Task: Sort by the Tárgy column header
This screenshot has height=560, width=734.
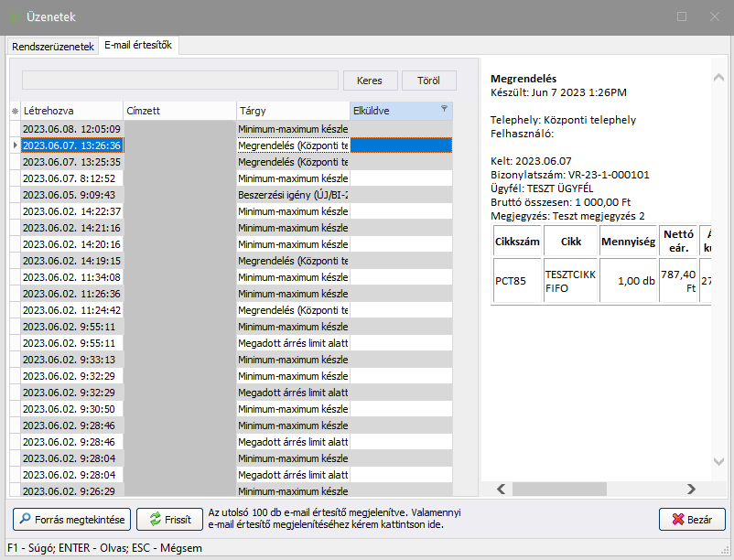Action: [292, 111]
